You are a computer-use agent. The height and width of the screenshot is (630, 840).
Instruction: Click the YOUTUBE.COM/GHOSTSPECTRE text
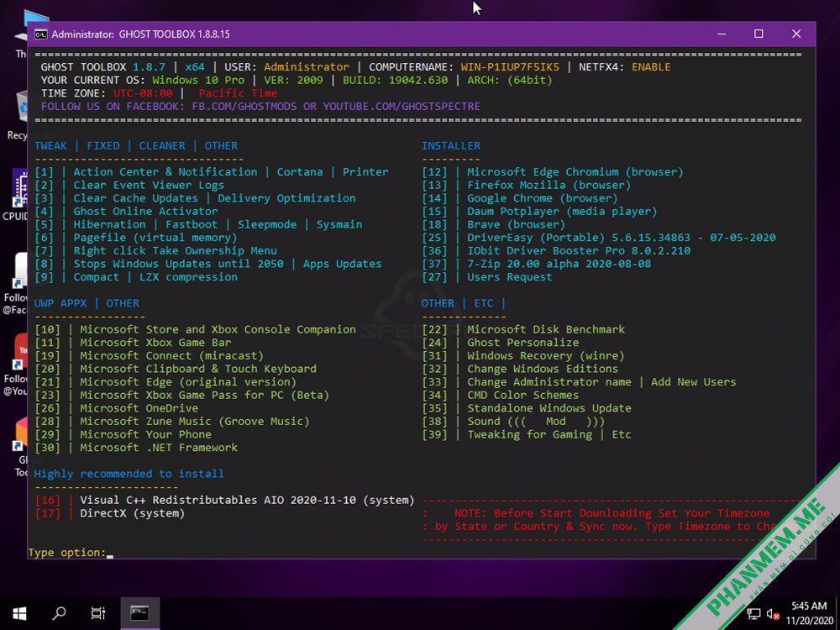[x=402, y=107]
